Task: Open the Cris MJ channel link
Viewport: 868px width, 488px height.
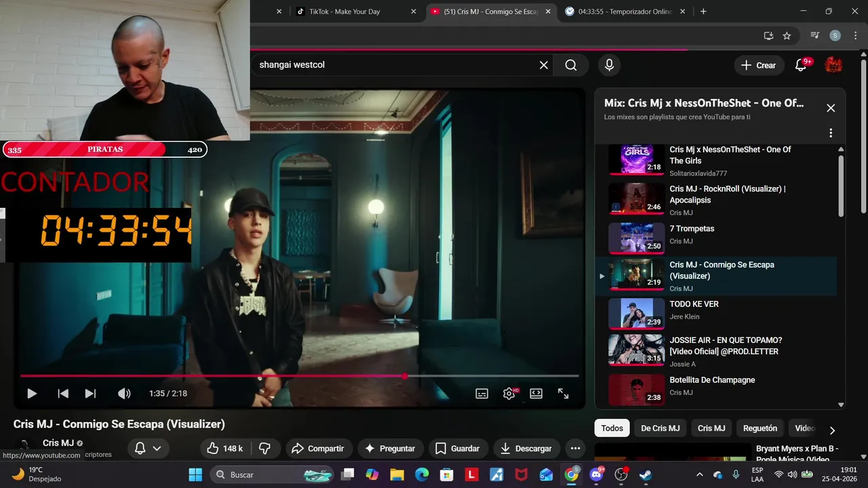Action: (58, 443)
